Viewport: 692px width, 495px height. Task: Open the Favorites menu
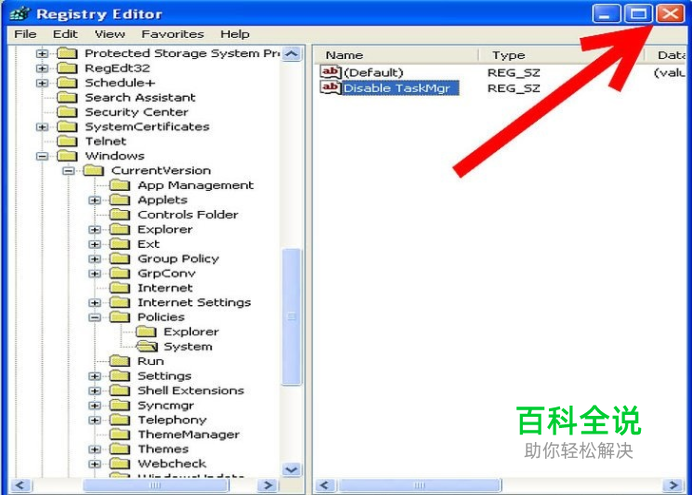pos(173,34)
